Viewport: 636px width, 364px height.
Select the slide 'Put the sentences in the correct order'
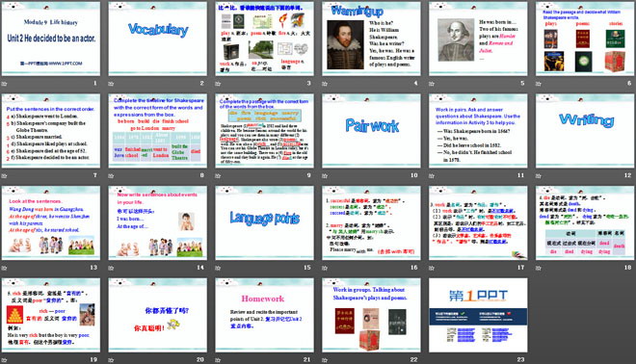51,131
